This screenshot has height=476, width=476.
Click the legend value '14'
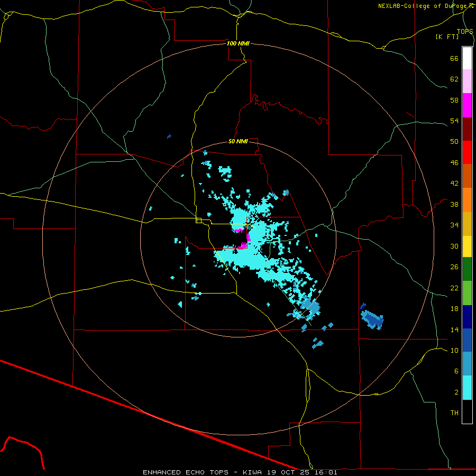pyautogui.click(x=454, y=329)
